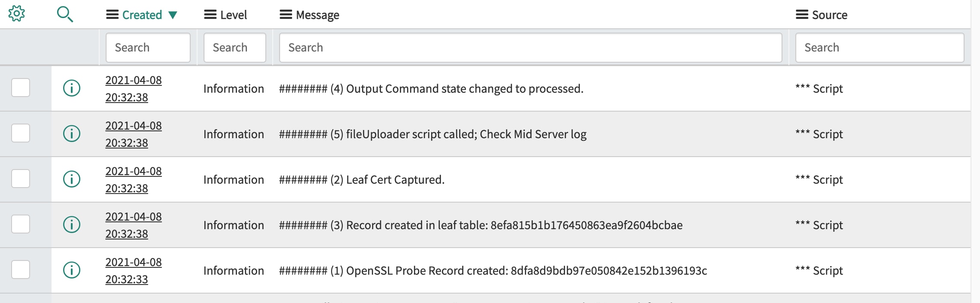Click the search magnifier icon

65,13
